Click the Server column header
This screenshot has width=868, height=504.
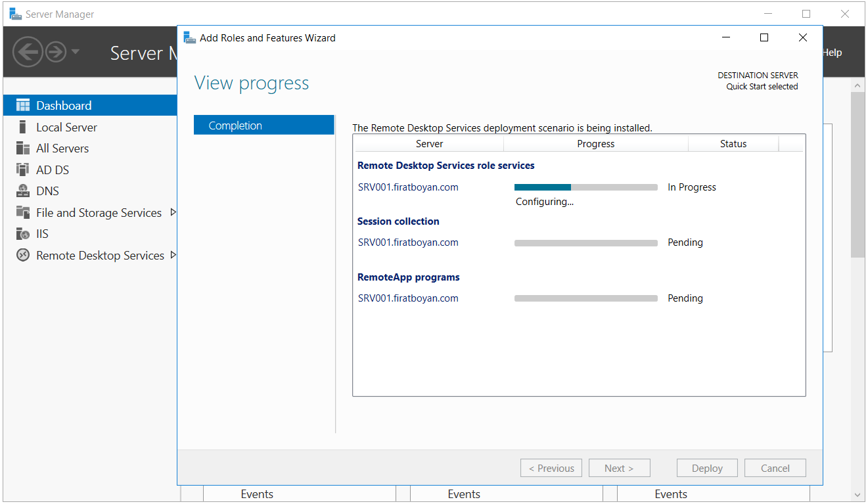coord(429,143)
